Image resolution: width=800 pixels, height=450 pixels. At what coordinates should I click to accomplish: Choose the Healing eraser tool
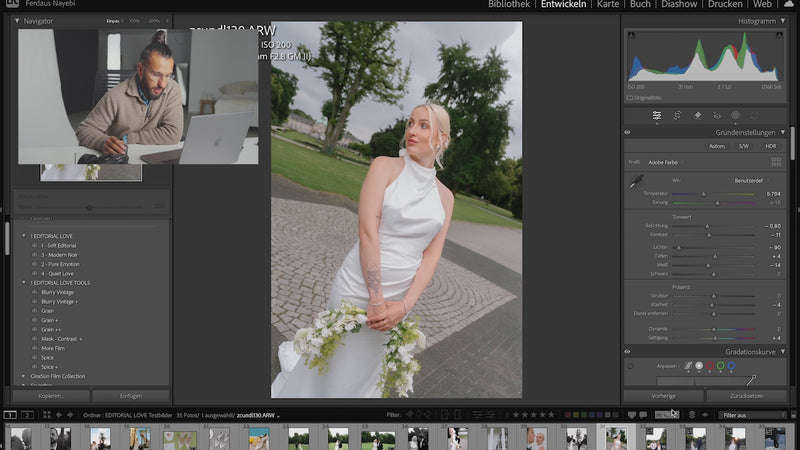pos(696,115)
